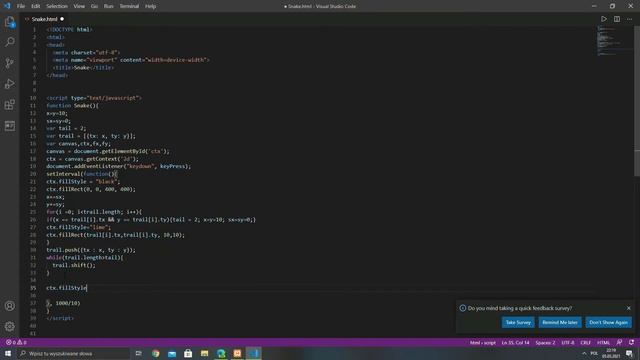This screenshot has width=640, height=360.
Task: Click the 'var tail = 2;' line
Action: coord(66,128)
